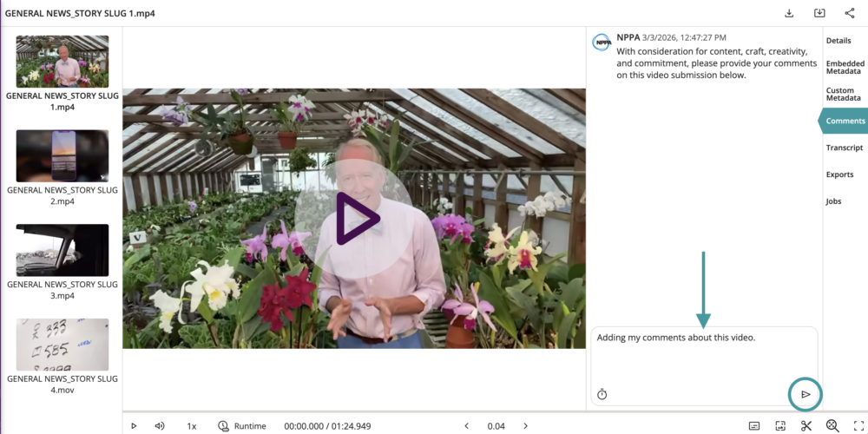Open the Details tab
868x434 pixels.
click(x=838, y=41)
